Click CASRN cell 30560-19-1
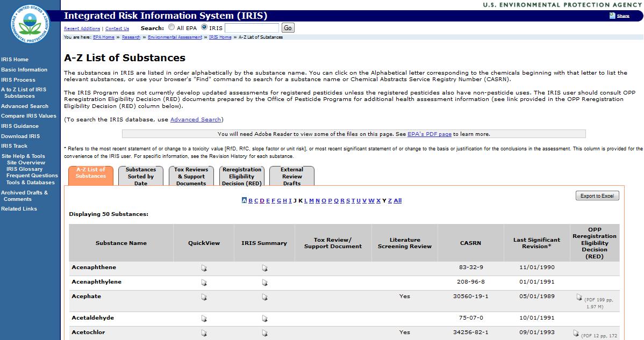This screenshot has height=340, width=644. tap(471, 296)
